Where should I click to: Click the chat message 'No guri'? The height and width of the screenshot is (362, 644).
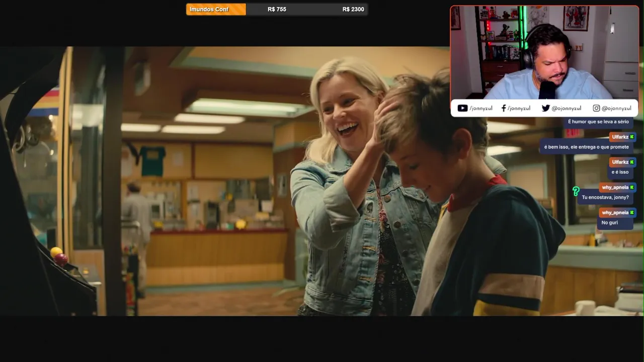[609, 222]
